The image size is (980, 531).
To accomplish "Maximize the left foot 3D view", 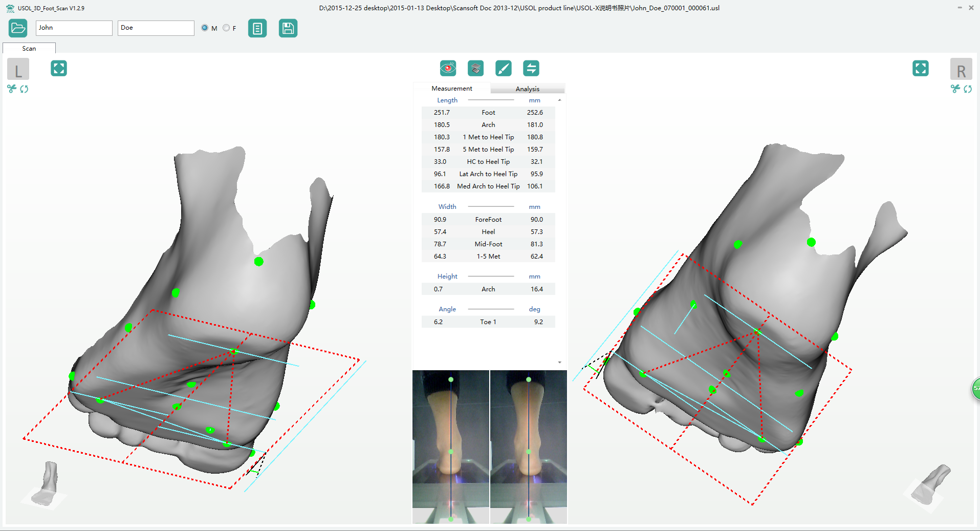I will pos(59,69).
